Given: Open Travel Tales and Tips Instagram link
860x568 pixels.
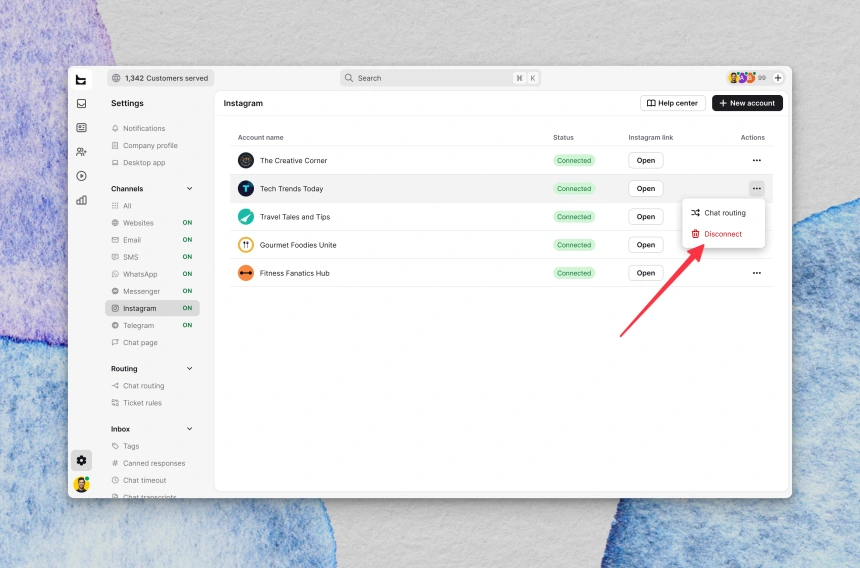Looking at the screenshot, I should 646,217.
